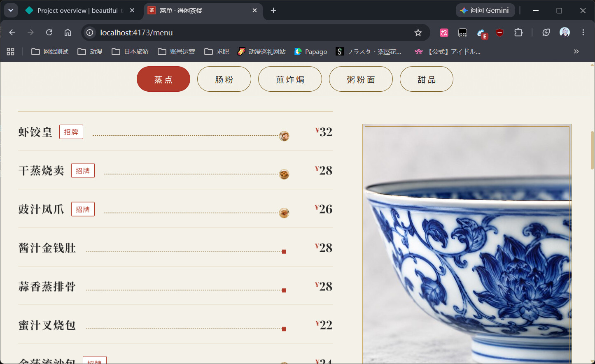Click the dish thumbnail beside 豉汁凤爪
This screenshot has width=595, height=364.
[284, 213]
